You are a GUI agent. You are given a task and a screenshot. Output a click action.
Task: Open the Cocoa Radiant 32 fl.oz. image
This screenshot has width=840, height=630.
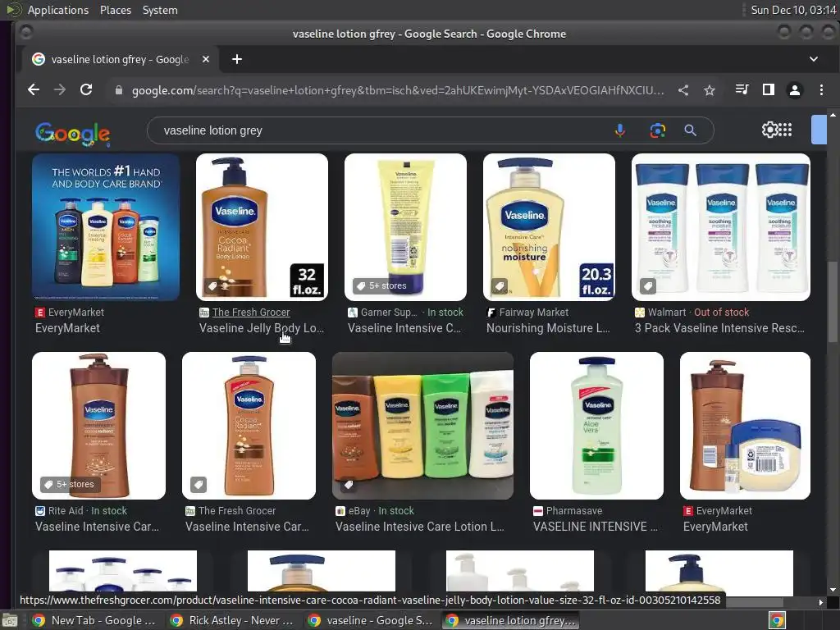(262, 227)
